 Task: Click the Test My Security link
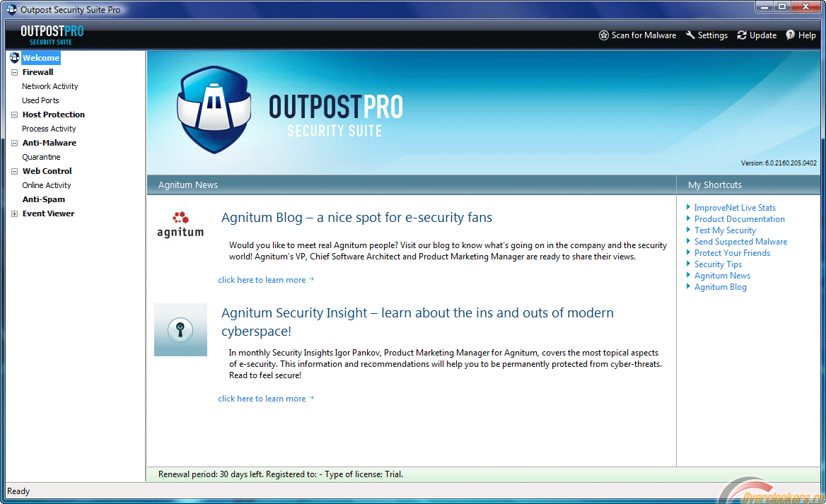click(x=725, y=230)
